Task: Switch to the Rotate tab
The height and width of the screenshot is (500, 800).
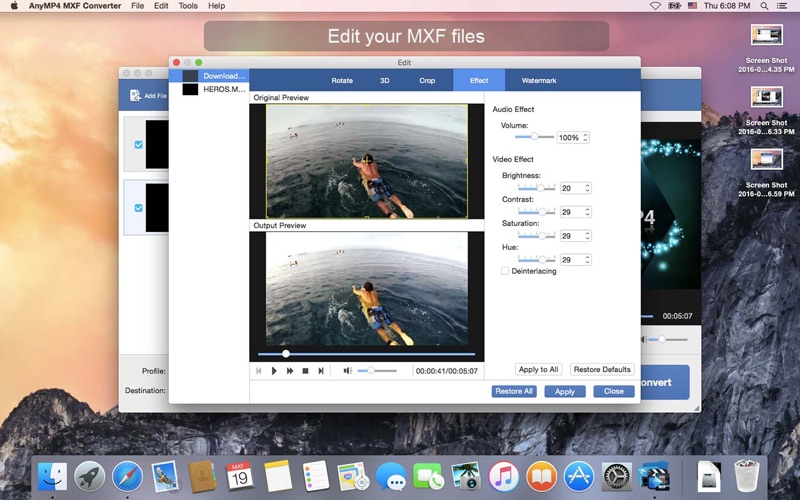Action: click(342, 81)
